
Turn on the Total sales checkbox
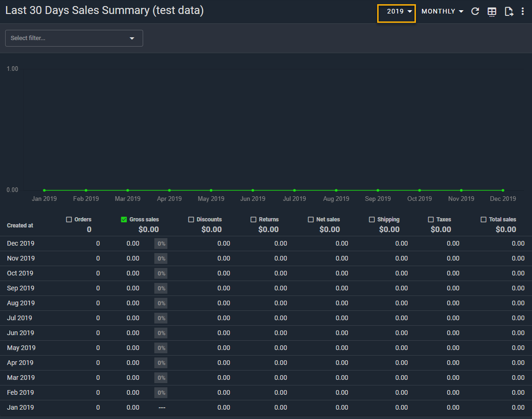(484, 220)
